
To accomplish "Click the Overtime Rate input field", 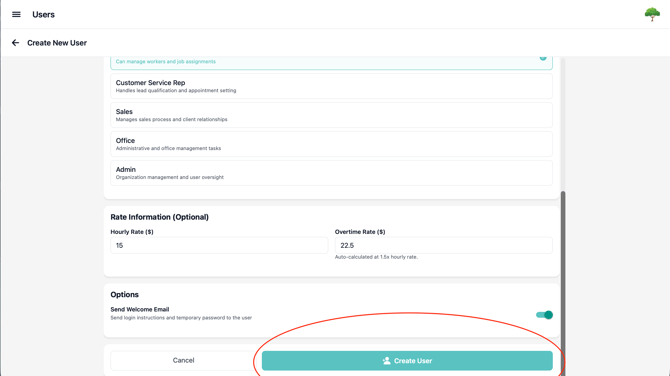I will [444, 245].
